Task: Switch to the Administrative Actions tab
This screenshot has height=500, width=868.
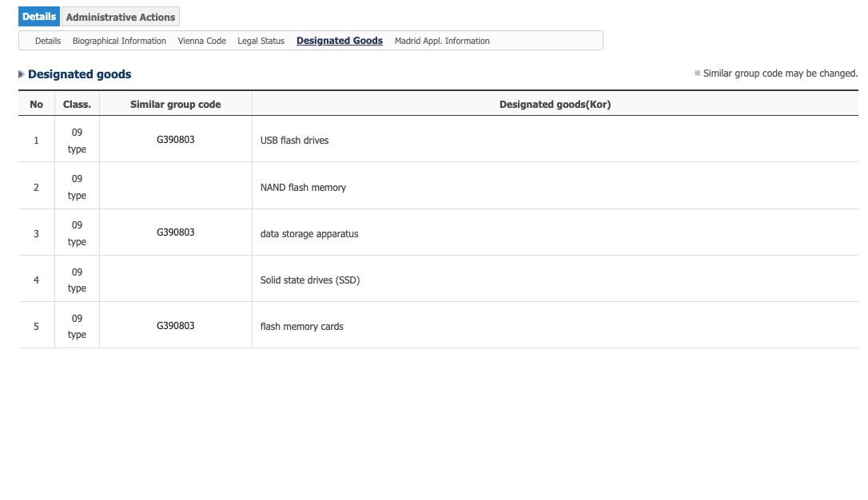Action: pos(121,17)
